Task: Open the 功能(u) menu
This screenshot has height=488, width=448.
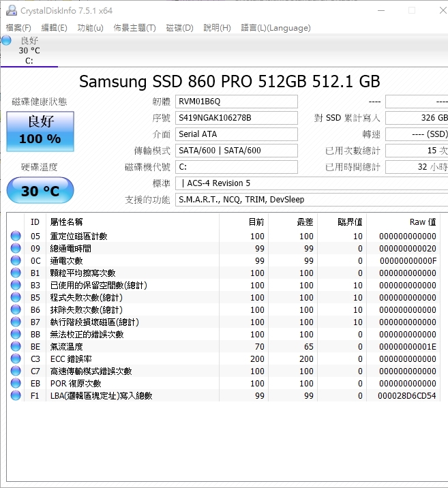Action: pos(90,28)
